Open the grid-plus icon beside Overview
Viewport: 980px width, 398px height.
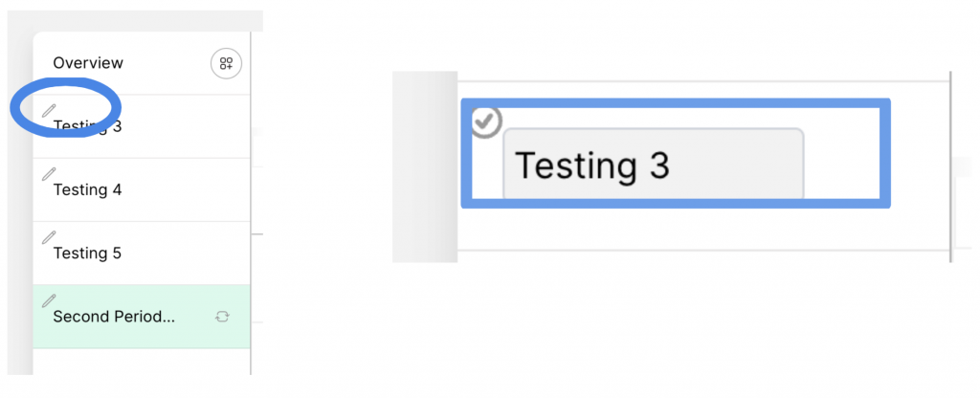point(226,64)
